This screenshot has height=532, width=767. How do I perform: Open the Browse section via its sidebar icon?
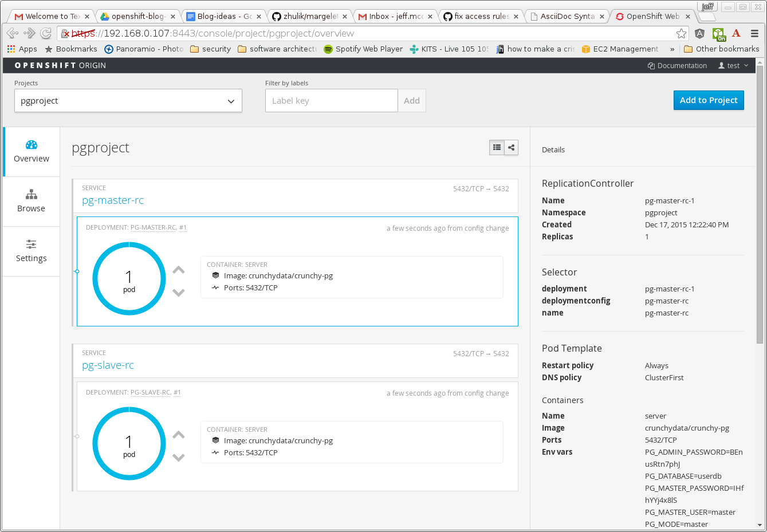[x=31, y=195]
